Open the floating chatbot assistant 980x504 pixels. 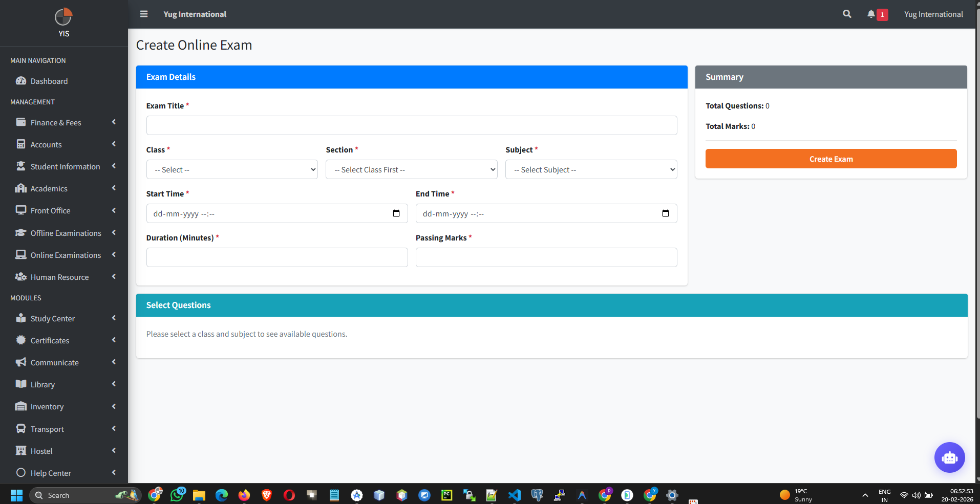949,457
